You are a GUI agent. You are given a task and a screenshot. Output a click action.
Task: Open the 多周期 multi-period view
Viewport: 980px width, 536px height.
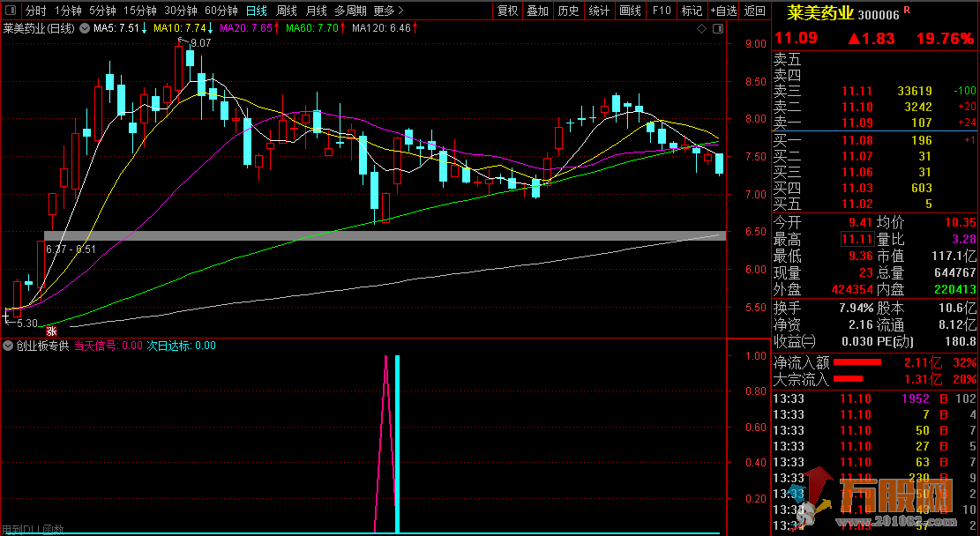pos(350,11)
